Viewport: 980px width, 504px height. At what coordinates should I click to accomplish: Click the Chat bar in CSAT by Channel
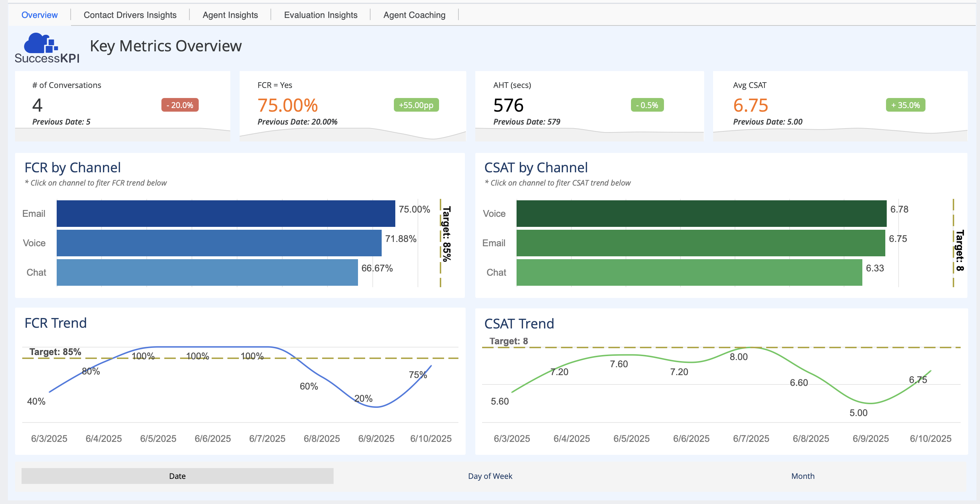point(689,272)
